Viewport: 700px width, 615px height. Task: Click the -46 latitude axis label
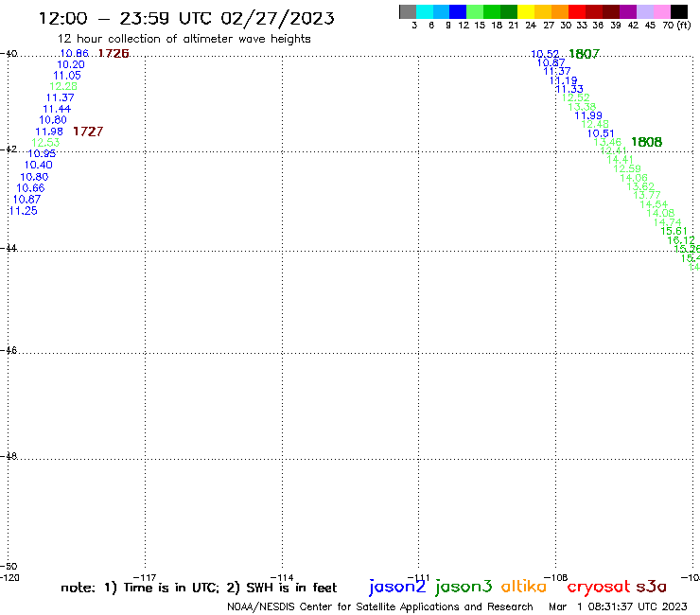[x=9, y=351]
